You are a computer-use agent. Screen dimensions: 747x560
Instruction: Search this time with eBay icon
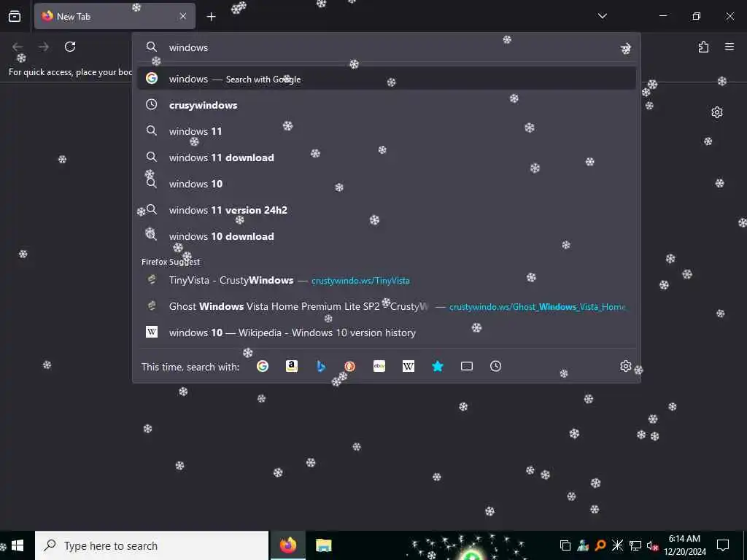coord(379,366)
